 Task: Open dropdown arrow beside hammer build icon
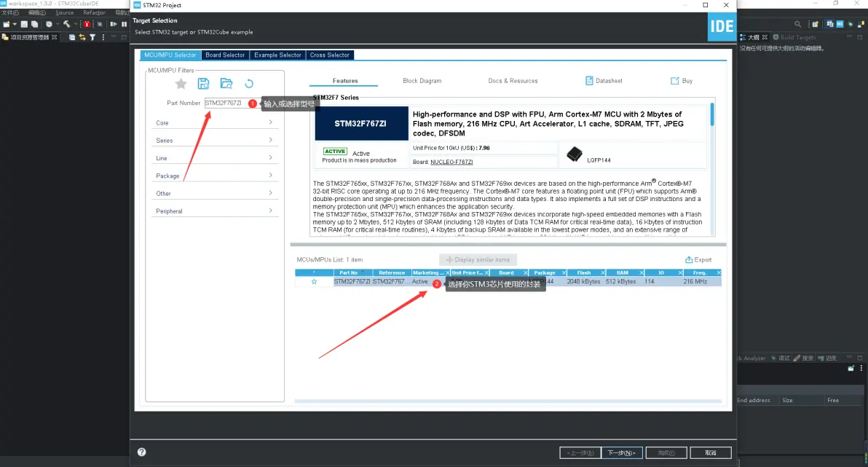(75, 24)
